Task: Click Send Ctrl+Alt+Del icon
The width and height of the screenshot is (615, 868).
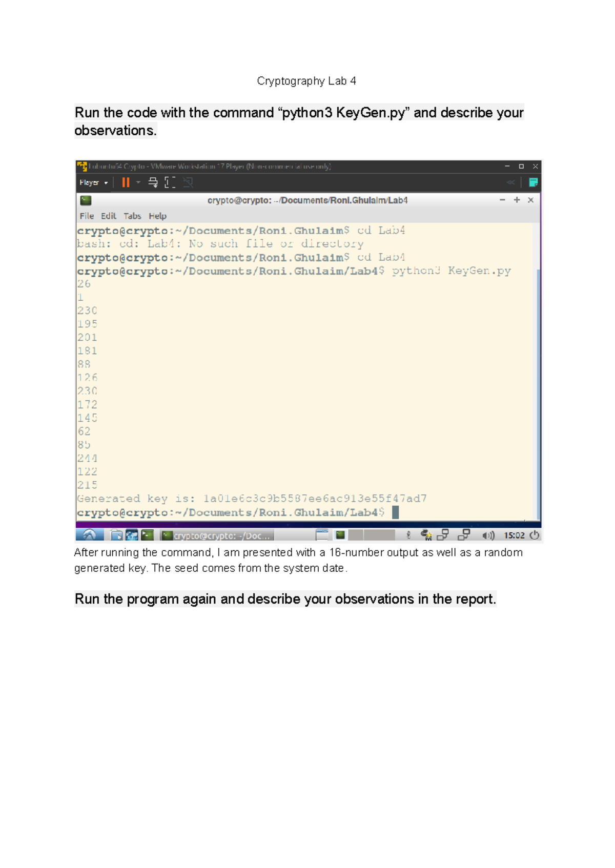Action: [x=153, y=182]
